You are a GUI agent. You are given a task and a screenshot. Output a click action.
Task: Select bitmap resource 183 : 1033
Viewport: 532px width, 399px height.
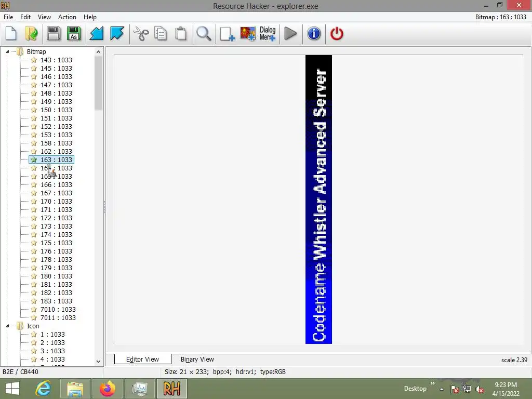[x=56, y=301]
